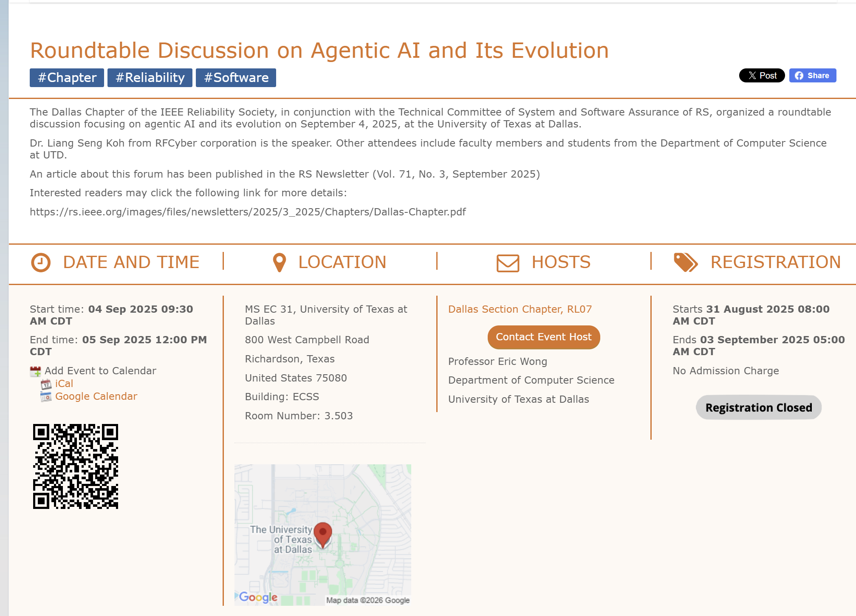Viewport: 856px width, 616px height.
Task: Click the Dallas-Chapter.pdf newsletter URL
Action: tap(248, 212)
